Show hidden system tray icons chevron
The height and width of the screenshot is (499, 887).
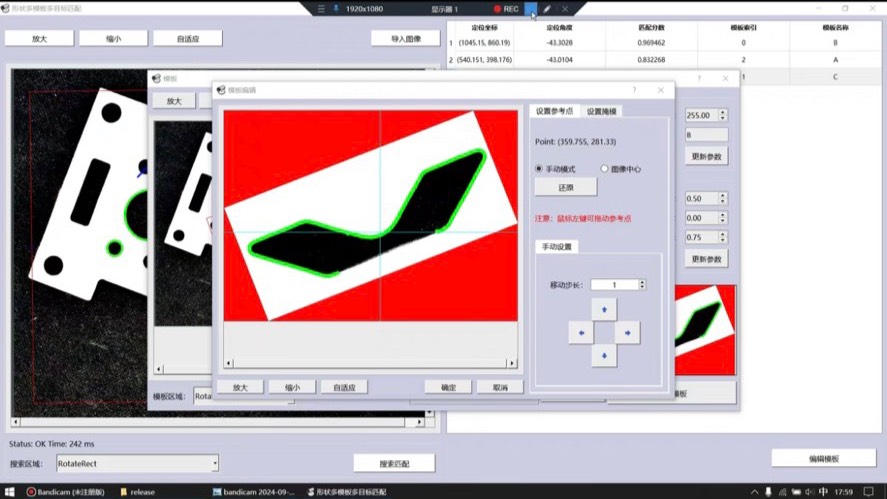click(754, 492)
